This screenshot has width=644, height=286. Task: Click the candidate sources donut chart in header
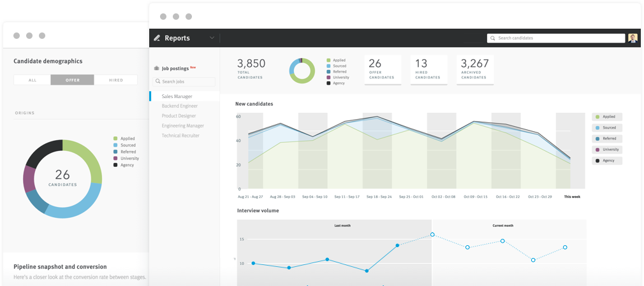[302, 71]
